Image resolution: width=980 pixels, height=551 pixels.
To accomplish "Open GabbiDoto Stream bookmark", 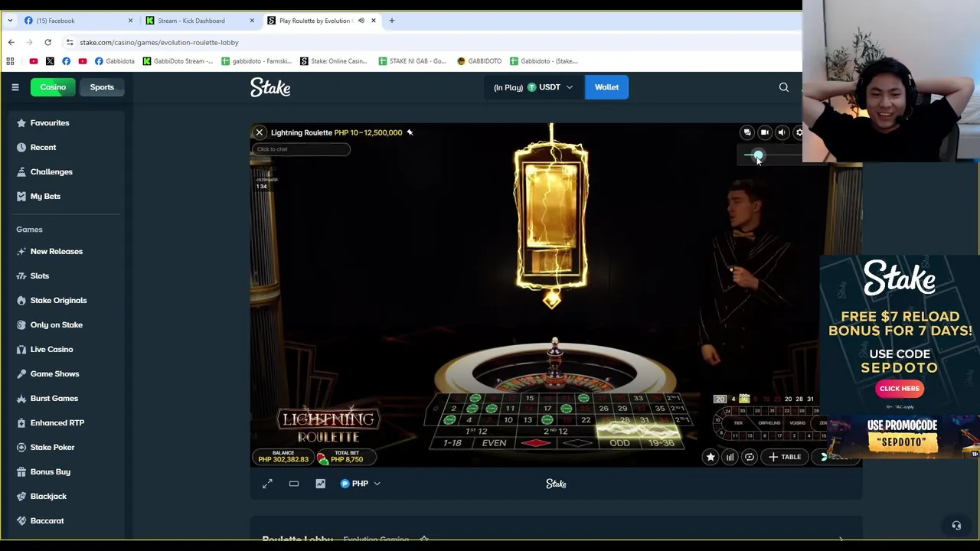I will pos(178,61).
